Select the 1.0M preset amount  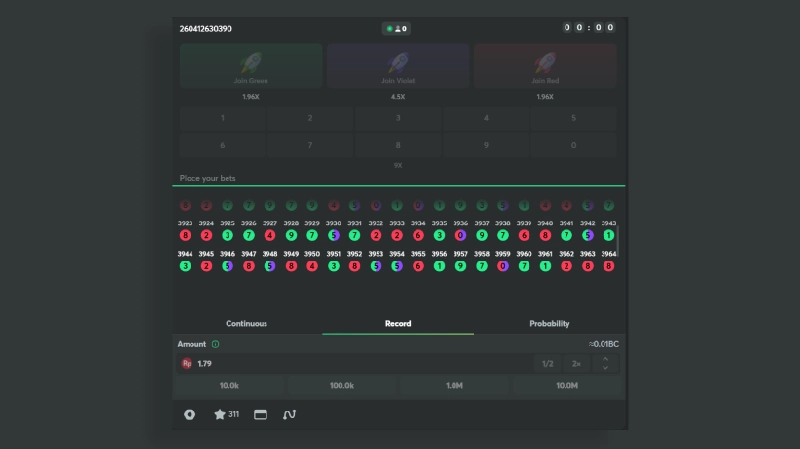454,385
